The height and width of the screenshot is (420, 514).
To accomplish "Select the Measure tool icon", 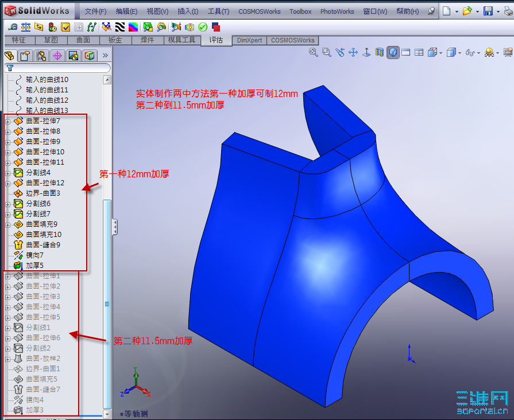I will pyautogui.click(x=13, y=27).
